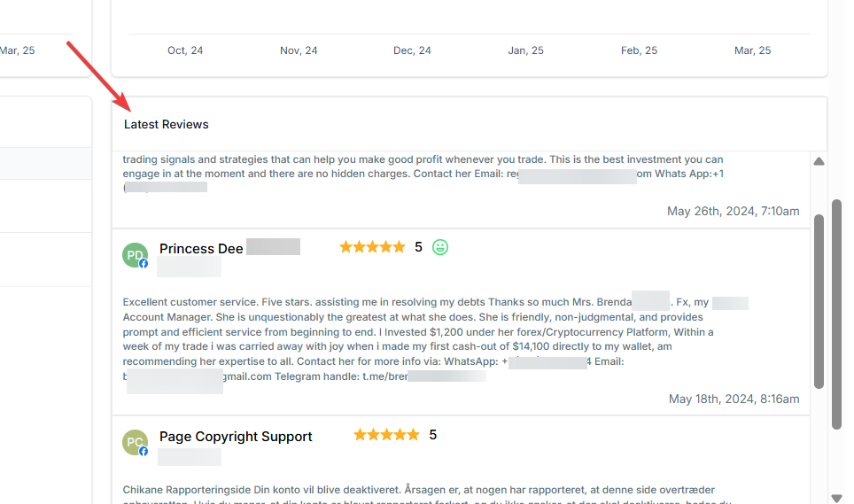This screenshot has height=504, width=854.
Task: Select the Oct, 24 chart axis label
Action: (185, 50)
